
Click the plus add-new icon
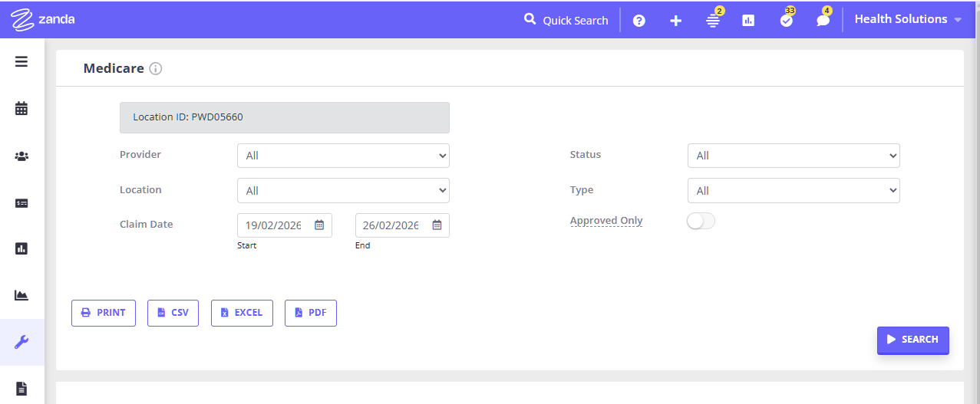click(675, 21)
